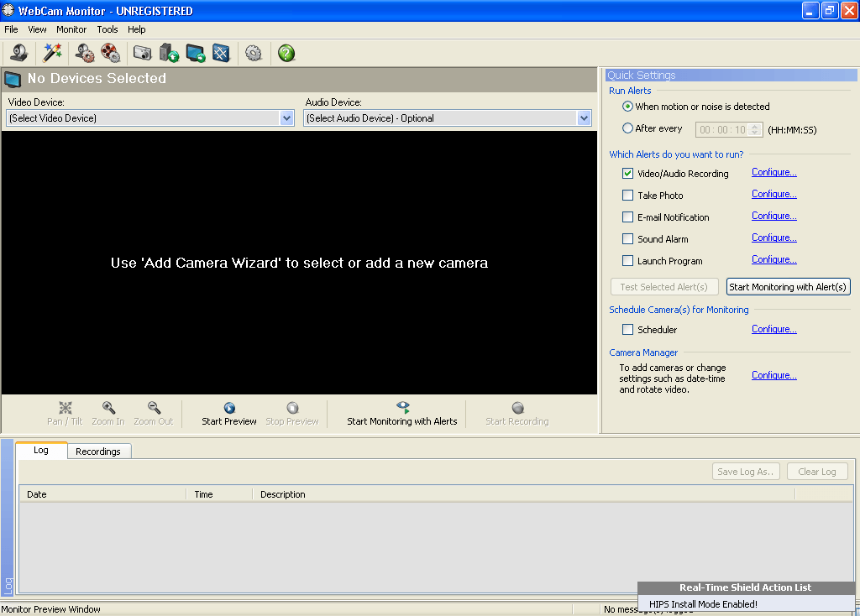Switch to the Recordings tab
The width and height of the screenshot is (860, 616).
pos(98,451)
